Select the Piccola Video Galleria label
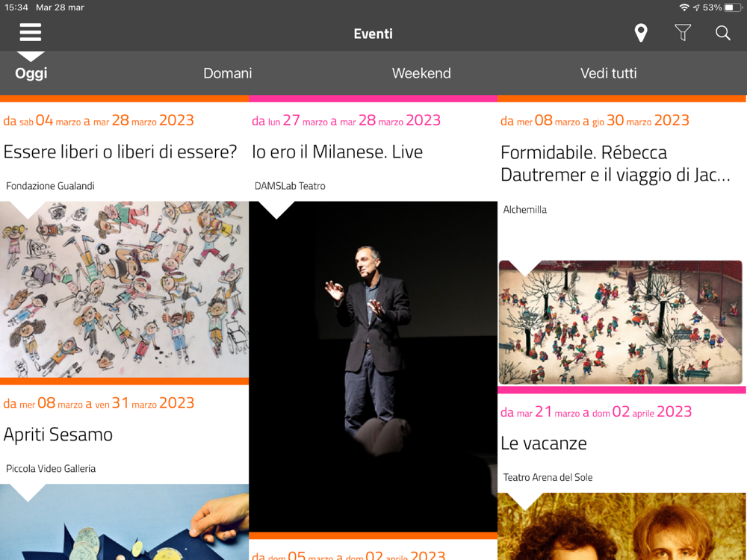This screenshot has width=747, height=560. [x=51, y=469]
